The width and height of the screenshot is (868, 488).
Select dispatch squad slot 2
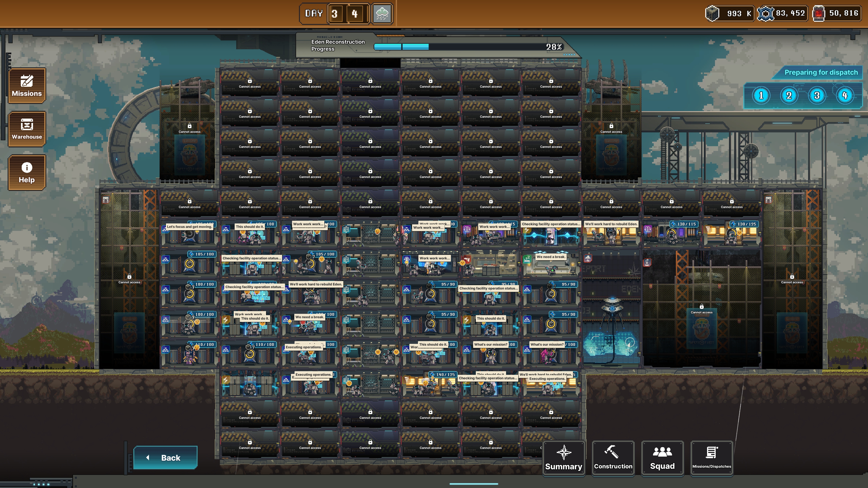coord(789,96)
